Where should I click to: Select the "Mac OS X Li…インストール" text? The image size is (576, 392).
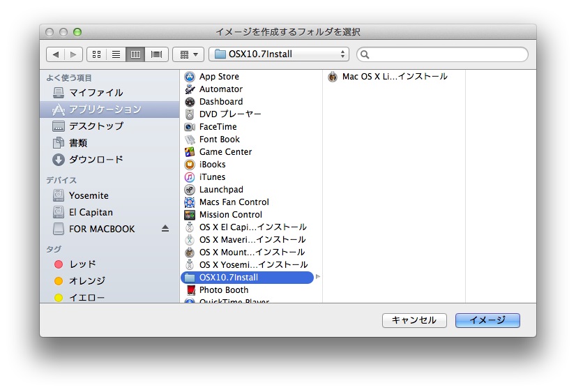pos(395,77)
